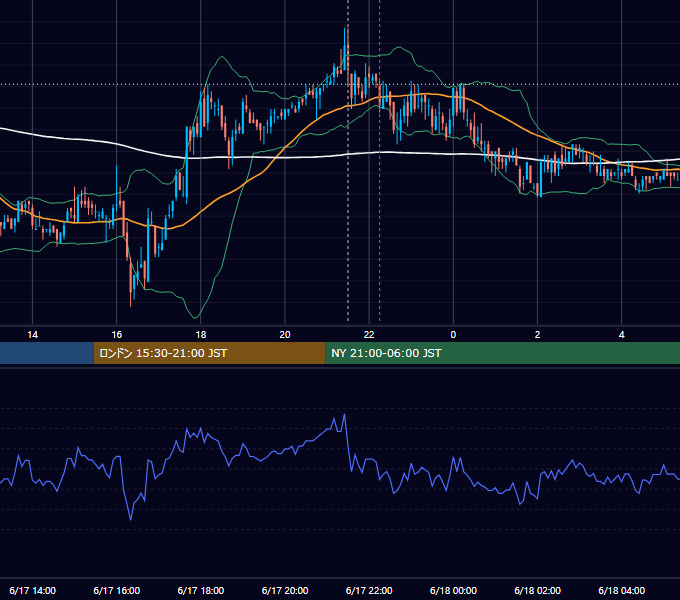Click the 6/18 02:00 date label
Viewport: 680px width, 600px height.
(537, 590)
